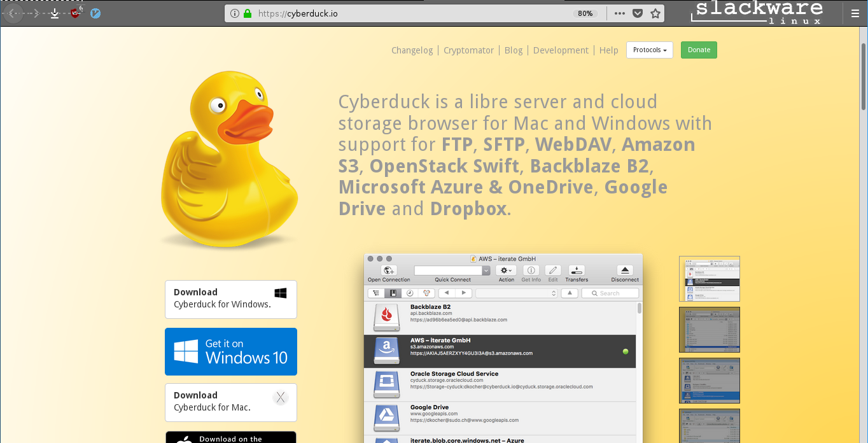The width and height of the screenshot is (868, 443).
Task: Select the first screenshot thumbnail
Action: [x=709, y=279]
